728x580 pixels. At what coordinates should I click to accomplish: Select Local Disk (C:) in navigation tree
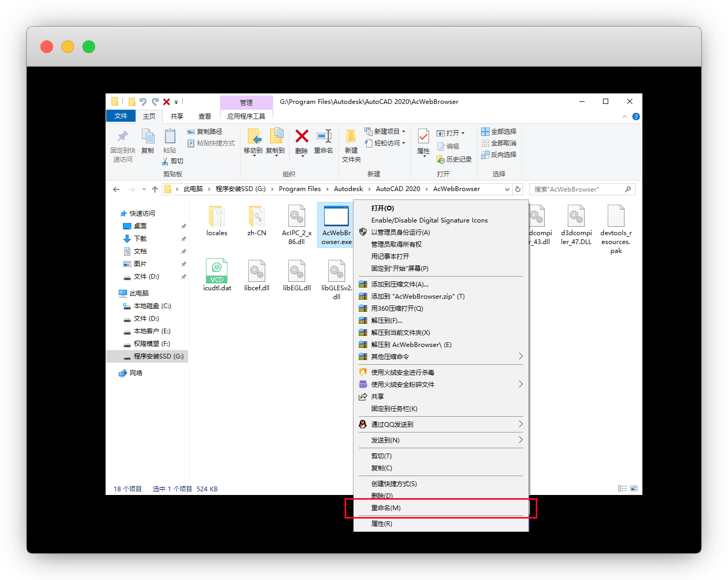click(x=152, y=306)
